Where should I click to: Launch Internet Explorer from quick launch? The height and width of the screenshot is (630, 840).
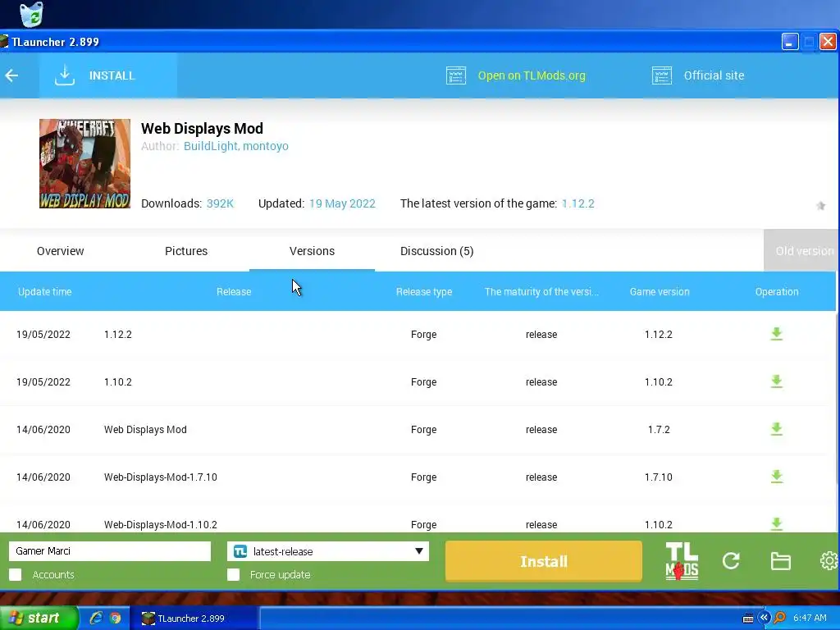[96, 619]
